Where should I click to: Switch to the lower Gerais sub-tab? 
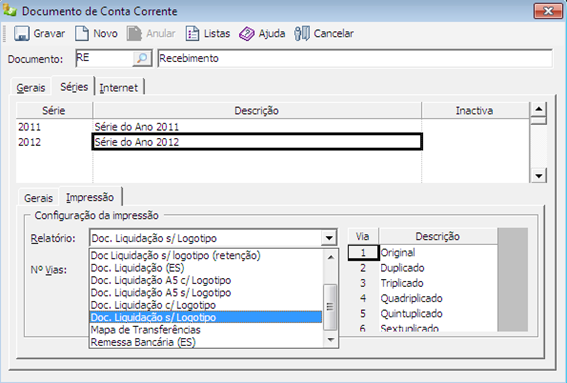(38, 198)
